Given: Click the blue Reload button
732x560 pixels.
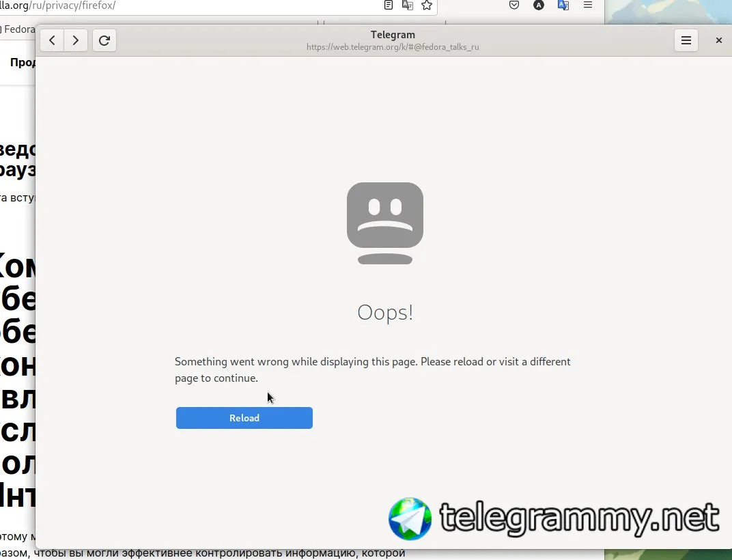Looking at the screenshot, I should [244, 418].
